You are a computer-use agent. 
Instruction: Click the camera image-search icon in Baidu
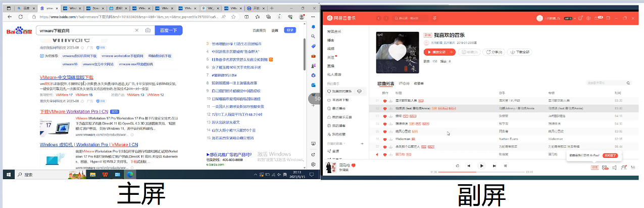[147, 30]
